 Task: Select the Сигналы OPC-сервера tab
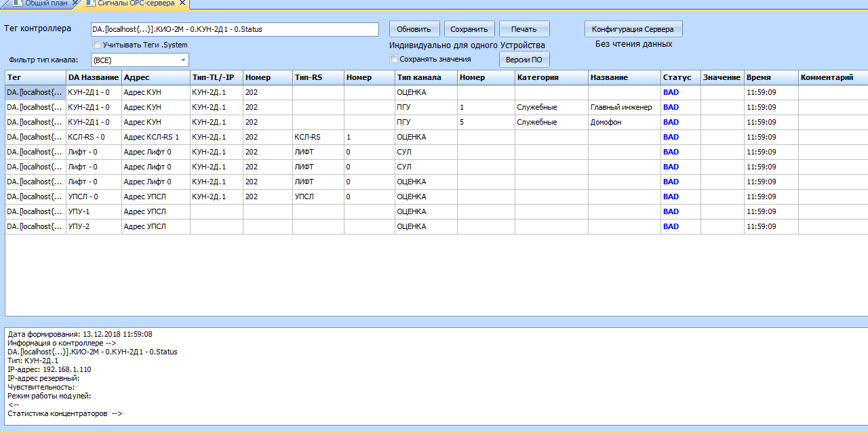136,3
